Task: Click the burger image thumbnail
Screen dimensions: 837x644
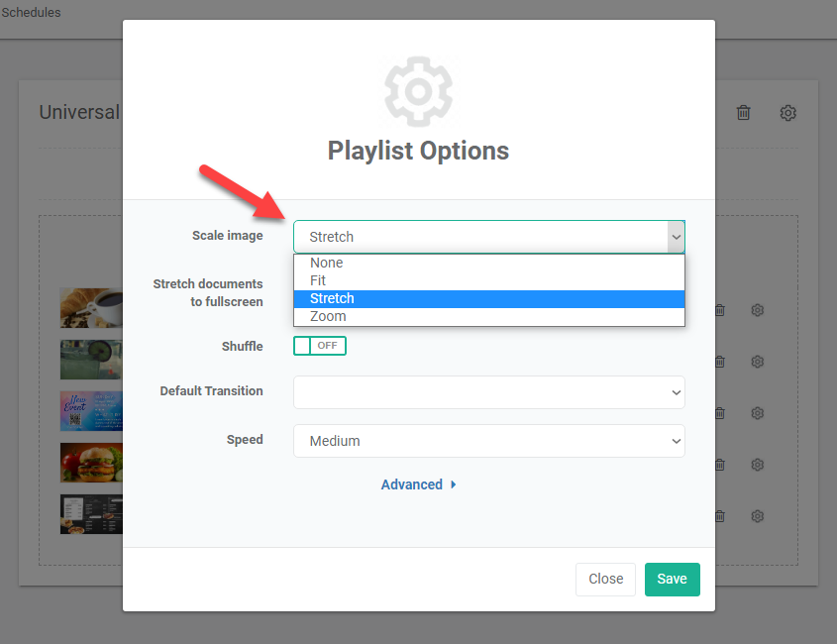Action: pyautogui.click(x=91, y=462)
